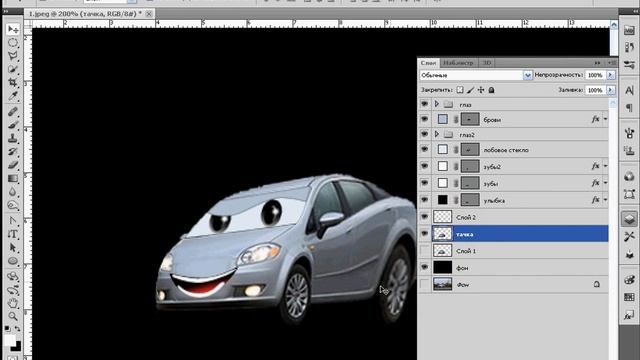Select the Path Selection arrow tool
Screen dimensions: 640x360
point(13,248)
